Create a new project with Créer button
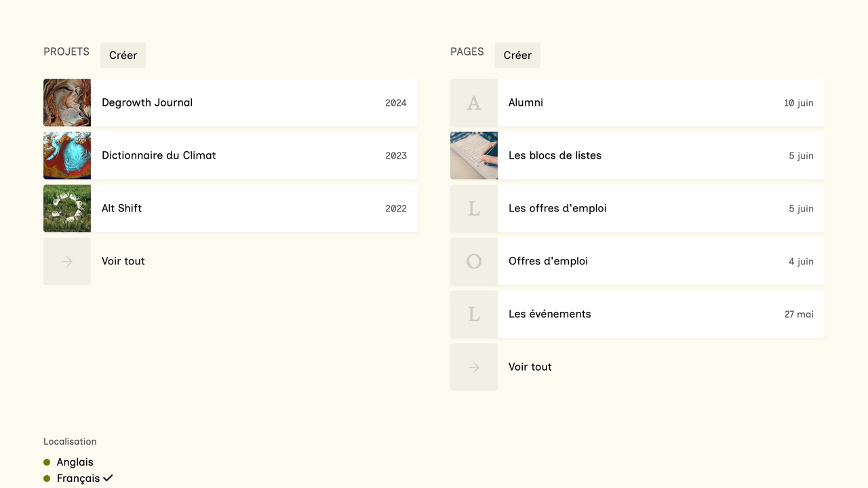This screenshot has width=868, height=488. click(x=123, y=56)
